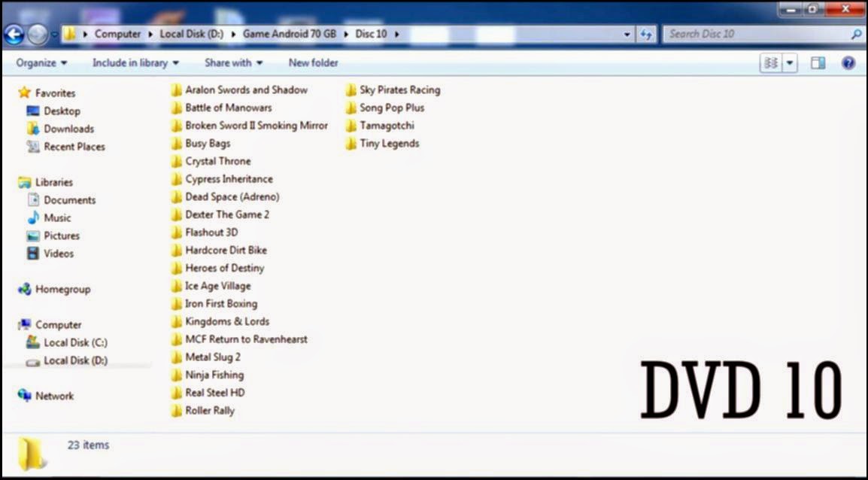Select Broken Sword II Smoking Mirror folder icon

point(177,126)
